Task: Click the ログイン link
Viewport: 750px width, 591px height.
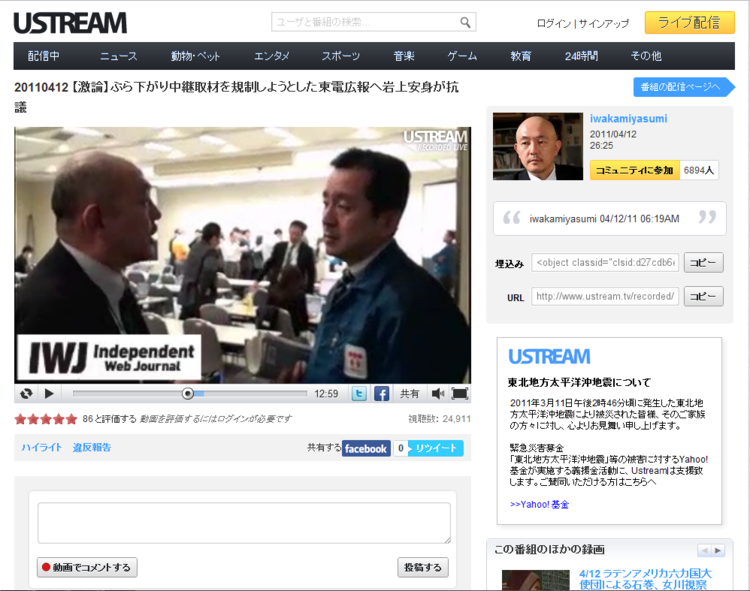Action: point(554,23)
